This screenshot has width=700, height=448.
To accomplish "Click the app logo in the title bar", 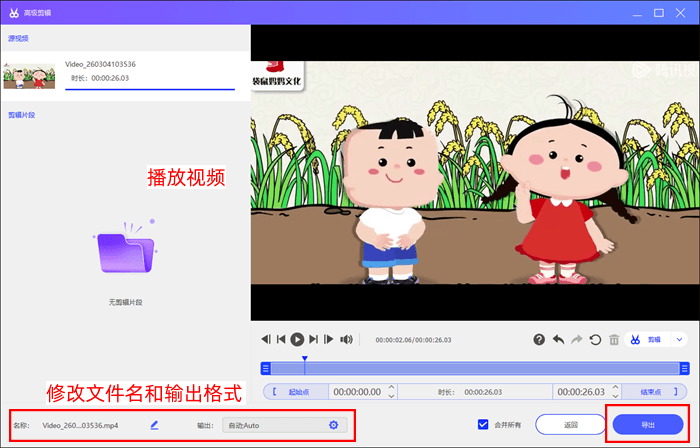I will pyautogui.click(x=14, y=13).
